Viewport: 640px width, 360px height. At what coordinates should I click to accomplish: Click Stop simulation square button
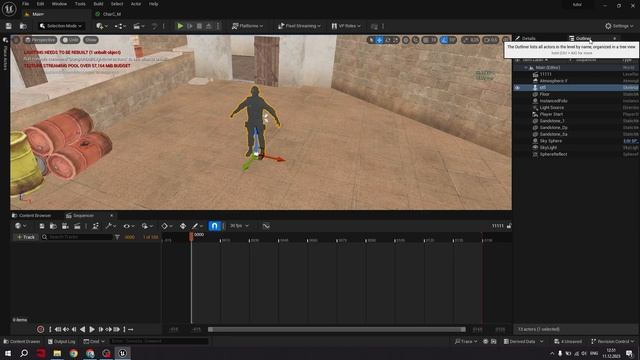199,26
